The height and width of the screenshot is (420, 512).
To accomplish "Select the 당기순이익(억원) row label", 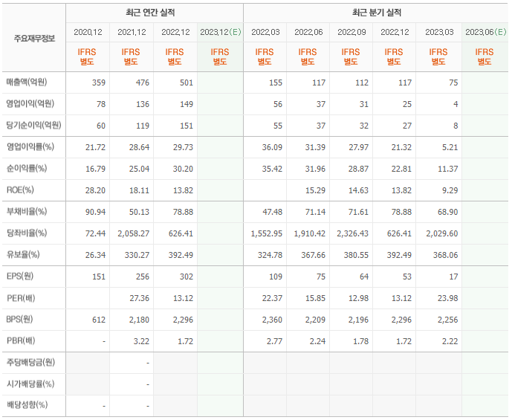I will click(33, 125).
